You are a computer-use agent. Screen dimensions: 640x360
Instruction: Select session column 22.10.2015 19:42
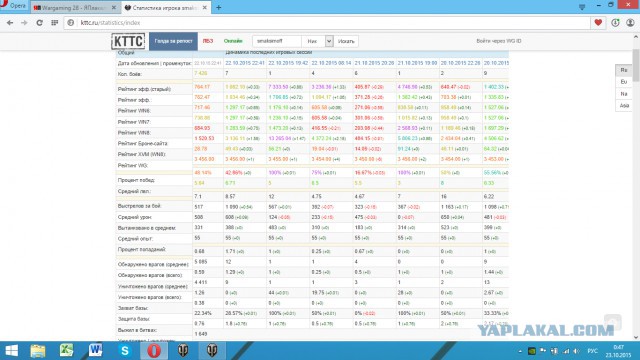pyautogui.click(x=288, y=63)
